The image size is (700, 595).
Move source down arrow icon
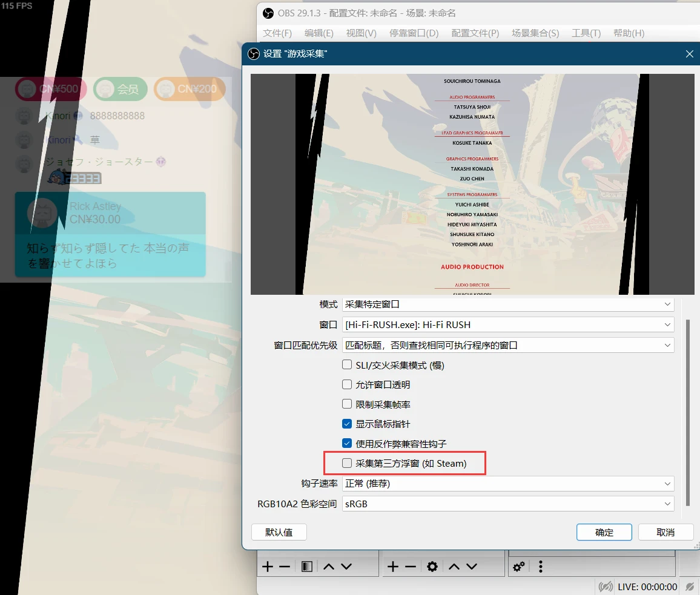(472, 567)
